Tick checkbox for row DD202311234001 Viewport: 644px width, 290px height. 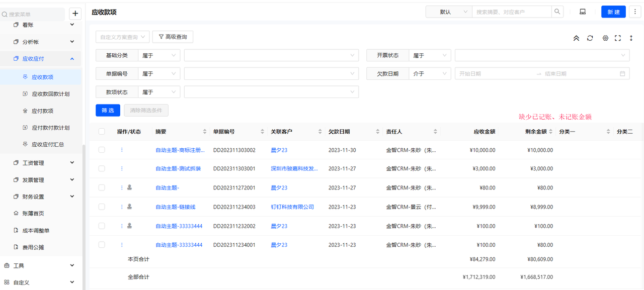(x=102, y=245)
